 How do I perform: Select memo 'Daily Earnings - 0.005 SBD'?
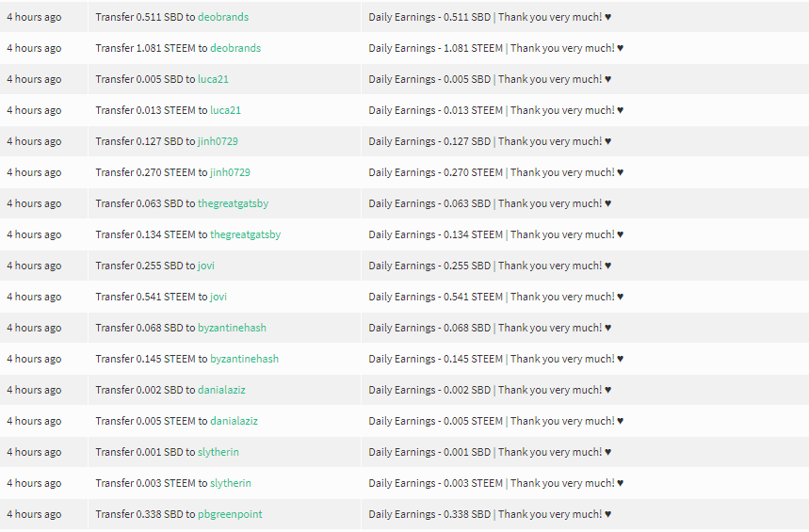point(429,79)
